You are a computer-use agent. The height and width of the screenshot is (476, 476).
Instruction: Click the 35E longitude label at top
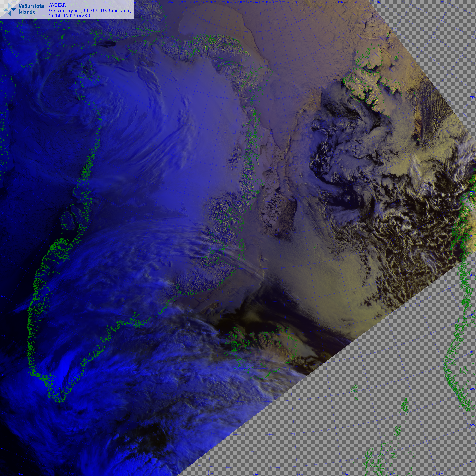(x=357, y=2)
